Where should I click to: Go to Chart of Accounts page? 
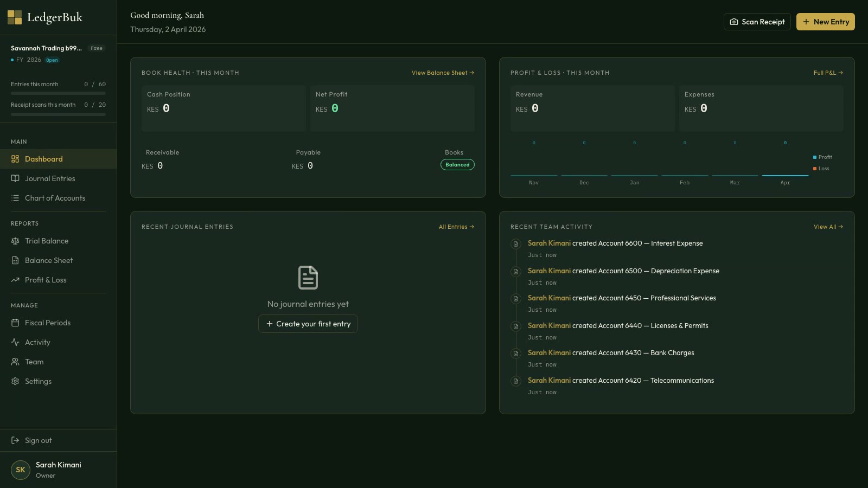55,198
